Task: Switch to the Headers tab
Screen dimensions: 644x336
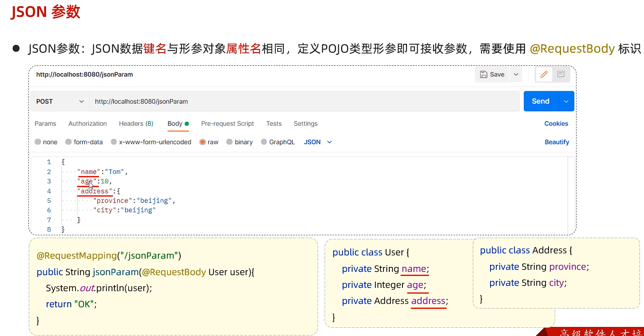Action: (136, 124)
